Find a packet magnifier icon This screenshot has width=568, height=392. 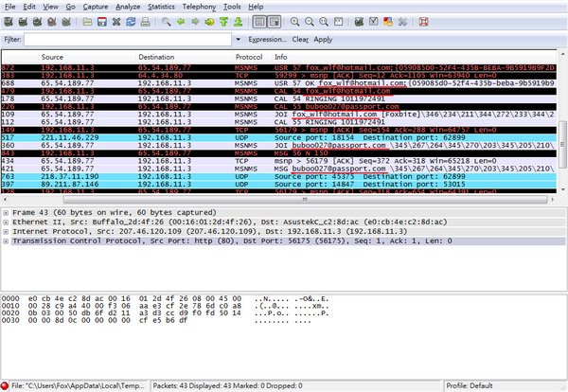click(x=167, y=22)
